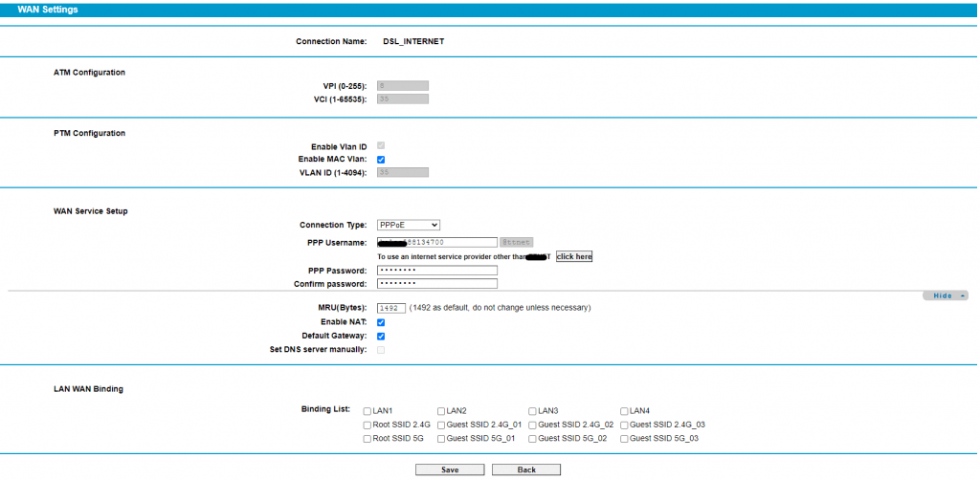Enable LAN2 in the binding list
Screen dimensions: 980x480
(x=441, y=410)
